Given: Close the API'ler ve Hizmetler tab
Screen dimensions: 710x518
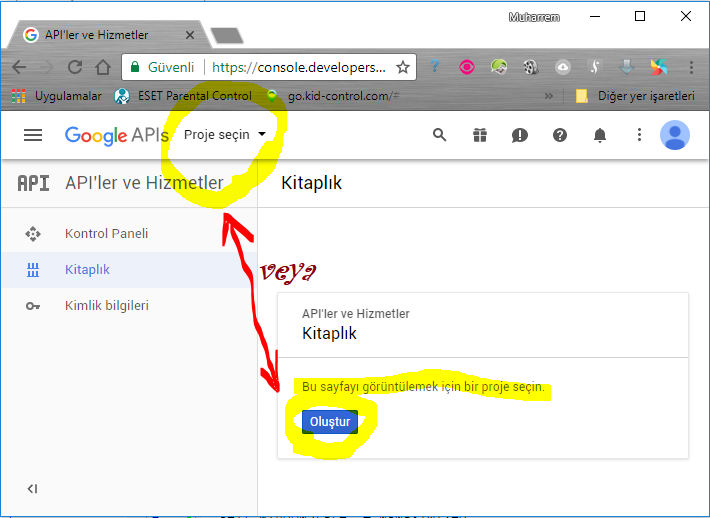Looking at the screenshot, I should [190, 35].
